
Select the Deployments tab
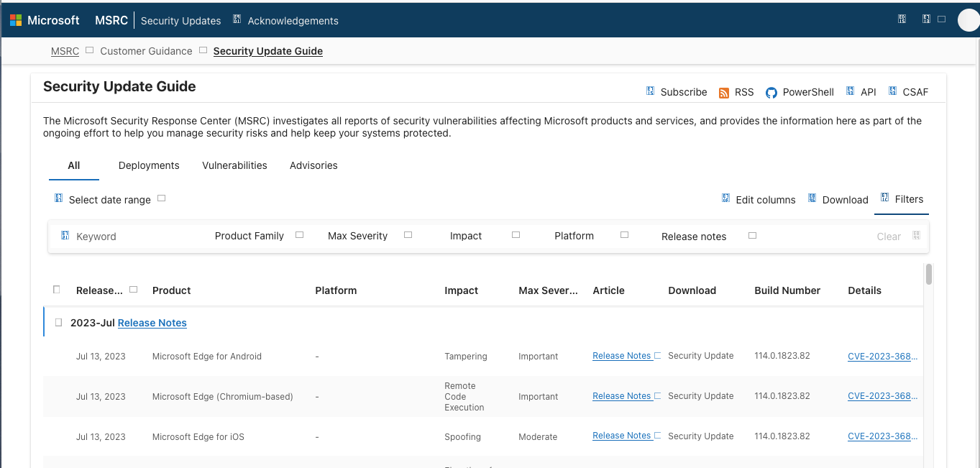149,165
